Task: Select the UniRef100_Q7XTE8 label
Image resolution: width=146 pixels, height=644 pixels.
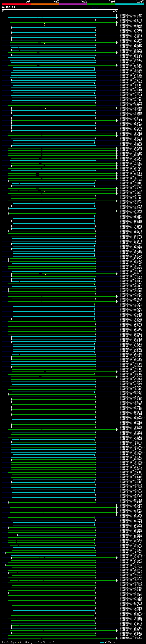Action: pyautogui.click(x=131, y=165)
